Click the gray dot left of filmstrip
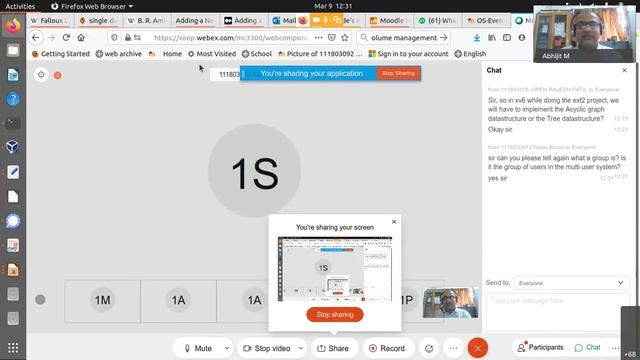 coord(40,300)
